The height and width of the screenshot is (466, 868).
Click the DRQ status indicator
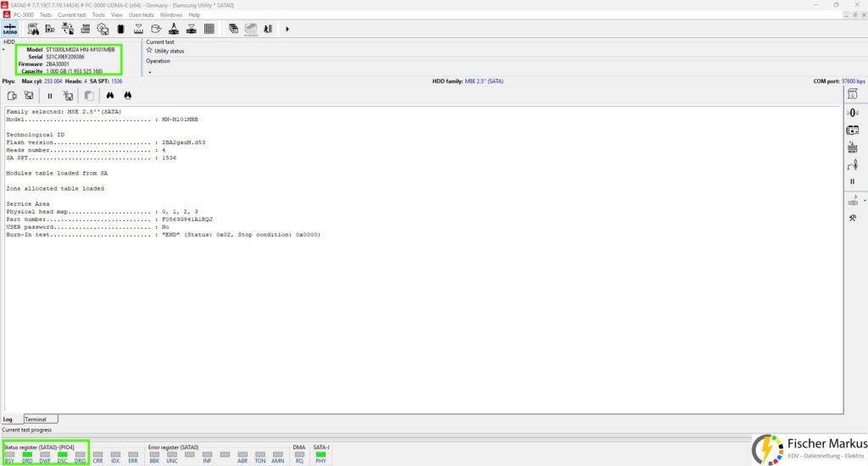click(81, 458)
